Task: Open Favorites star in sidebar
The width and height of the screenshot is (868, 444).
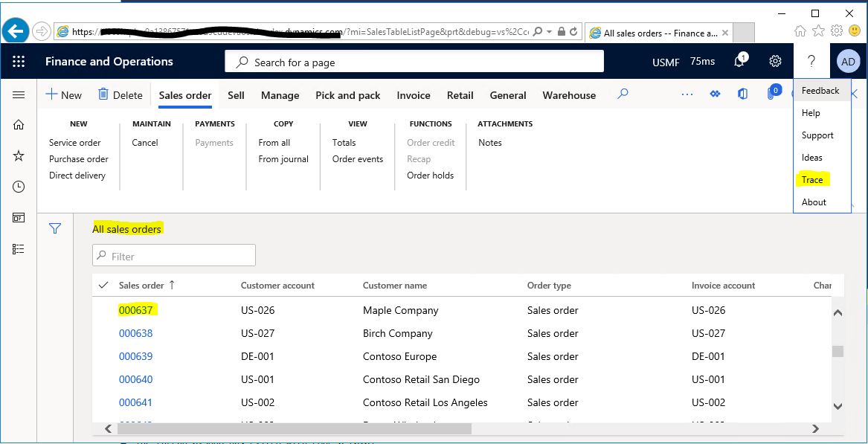Action: [x=19, y=155]
